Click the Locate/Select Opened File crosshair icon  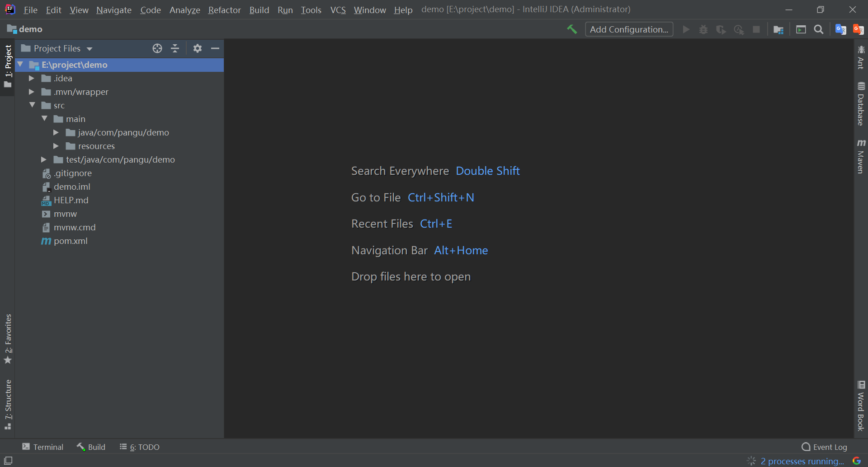(157, 48)
